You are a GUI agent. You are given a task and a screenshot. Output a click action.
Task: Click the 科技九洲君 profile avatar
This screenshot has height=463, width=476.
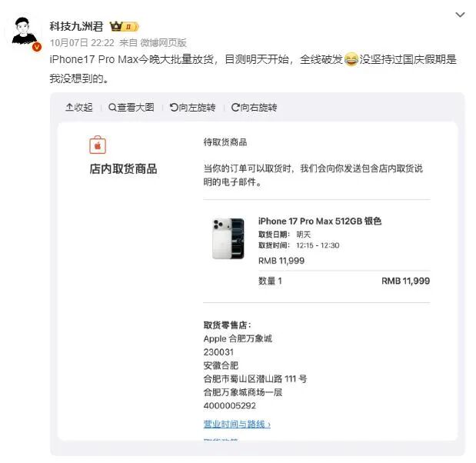click(x=24, y=32)
